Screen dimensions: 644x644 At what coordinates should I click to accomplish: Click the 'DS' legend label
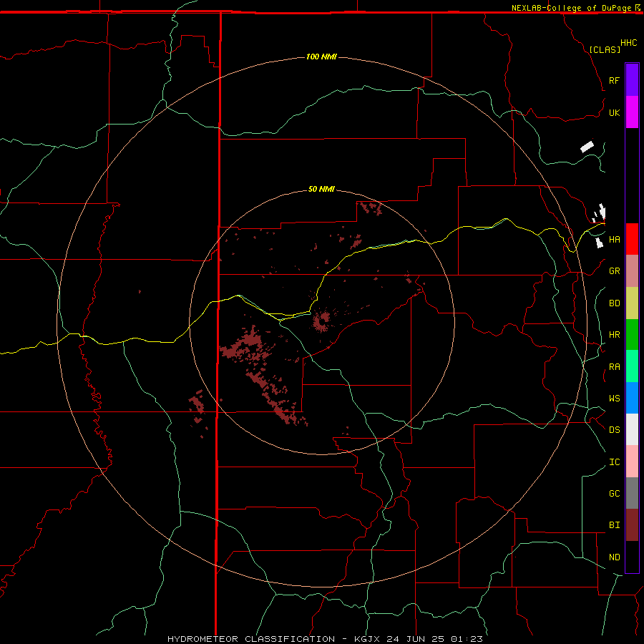614,430
